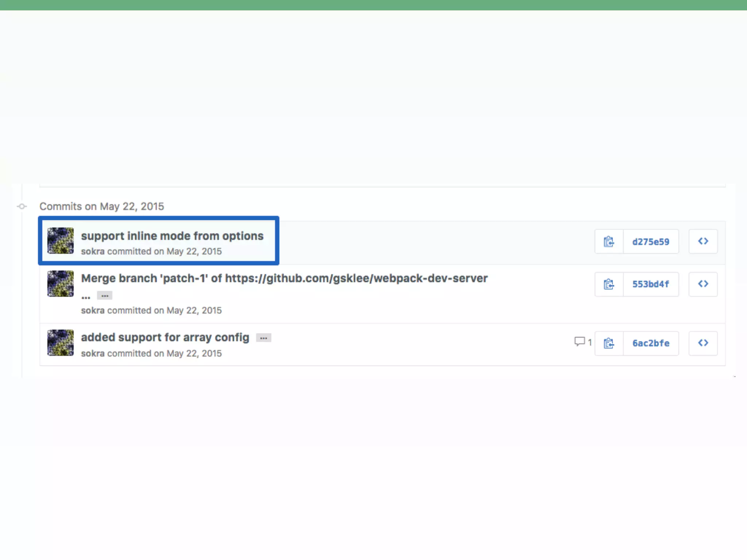This screenshot has width=747, height=560.
Task: Browse repository at commit d275e59
Action: 703,241
